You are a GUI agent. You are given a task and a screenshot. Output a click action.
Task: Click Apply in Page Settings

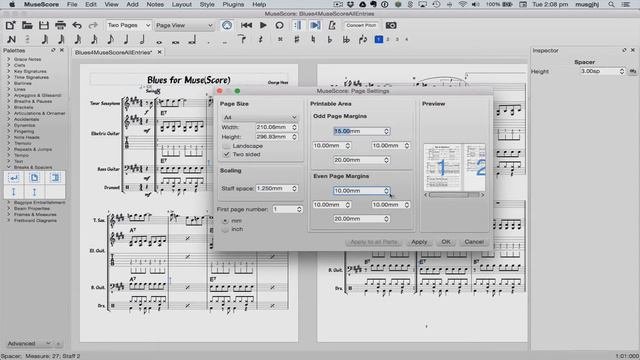click(419, 242)
